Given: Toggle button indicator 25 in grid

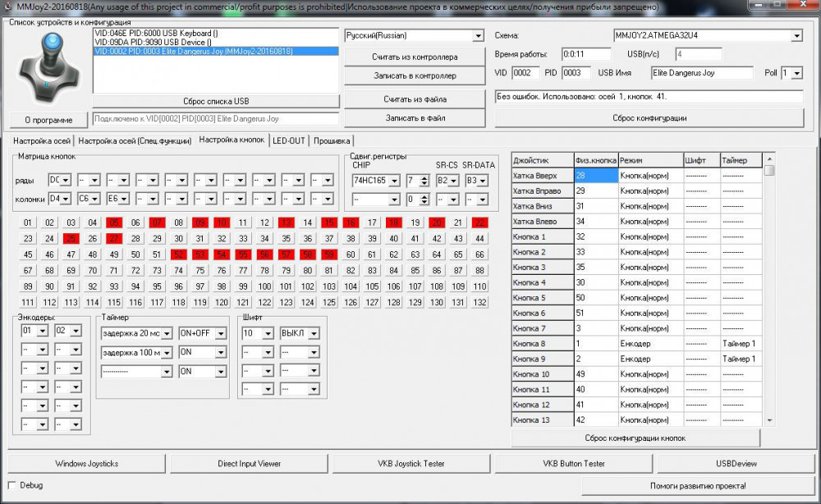Looking at the screenshot, I should coord(71,238).
